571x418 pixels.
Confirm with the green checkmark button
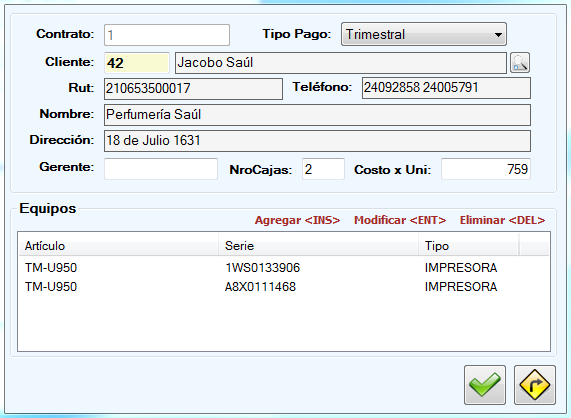(485, 385)
